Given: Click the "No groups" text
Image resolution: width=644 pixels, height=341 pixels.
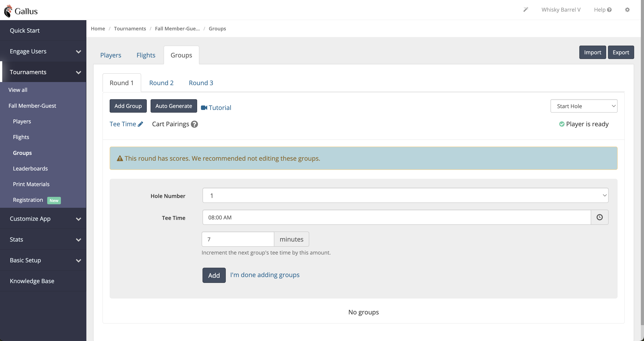Looking at the screenshot, I should 363,312.
